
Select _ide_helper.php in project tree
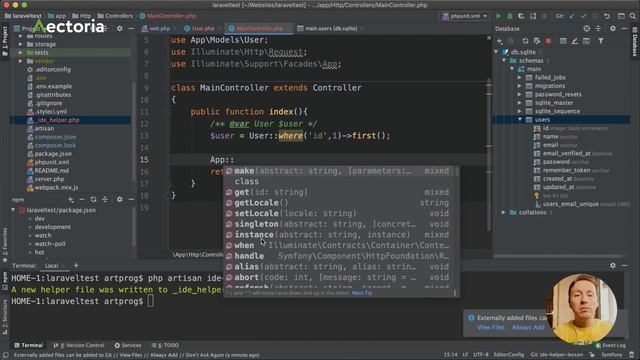pyautogui.click(x=70, y=120)
